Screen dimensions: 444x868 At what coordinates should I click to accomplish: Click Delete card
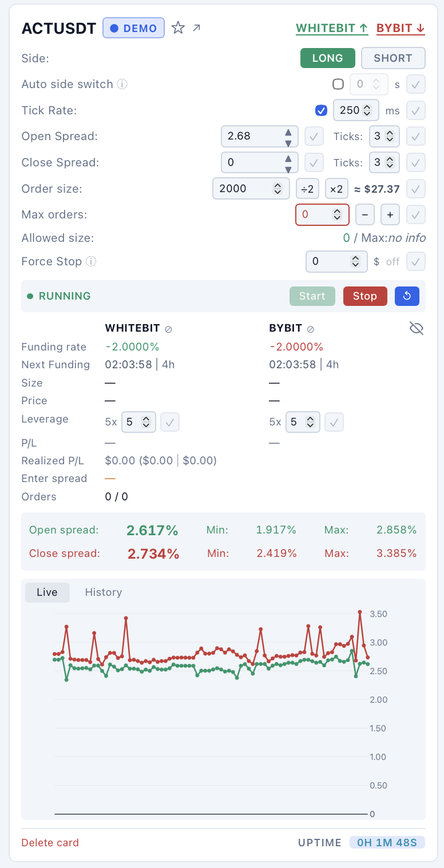[x=50, y=842]
